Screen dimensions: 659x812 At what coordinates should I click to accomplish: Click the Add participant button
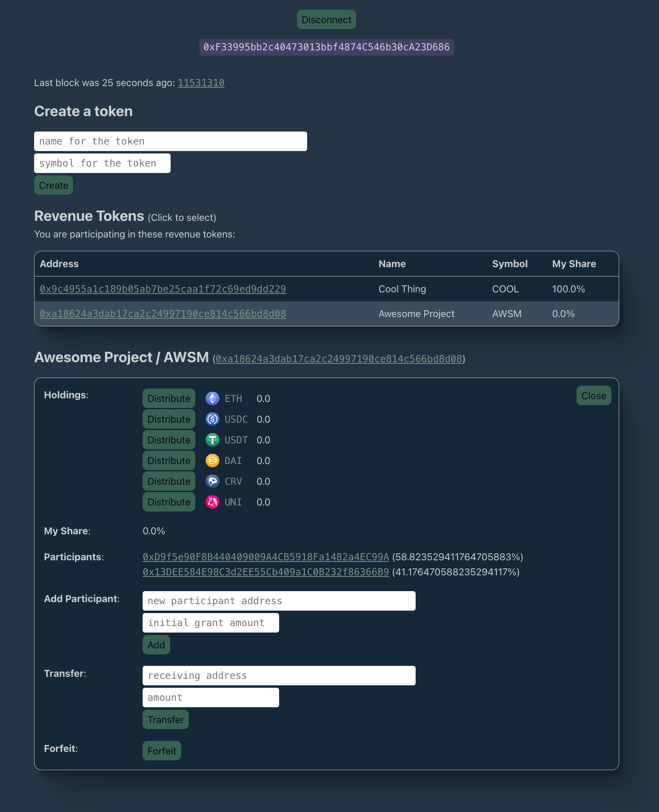156,645
